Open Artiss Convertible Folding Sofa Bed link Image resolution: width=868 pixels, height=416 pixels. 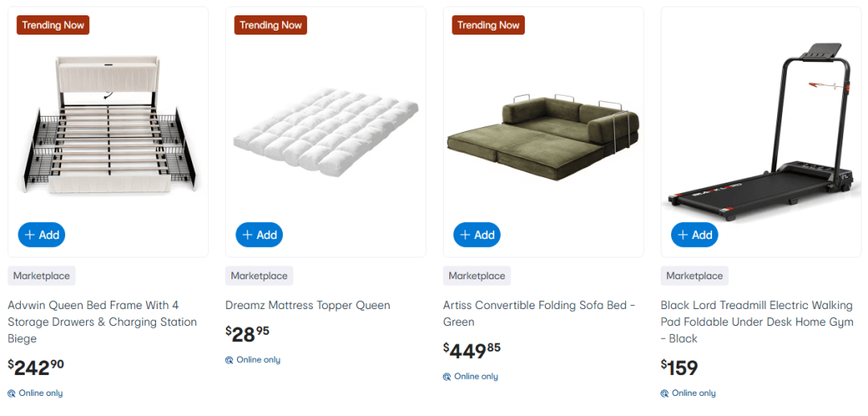[x=539, y=314]
